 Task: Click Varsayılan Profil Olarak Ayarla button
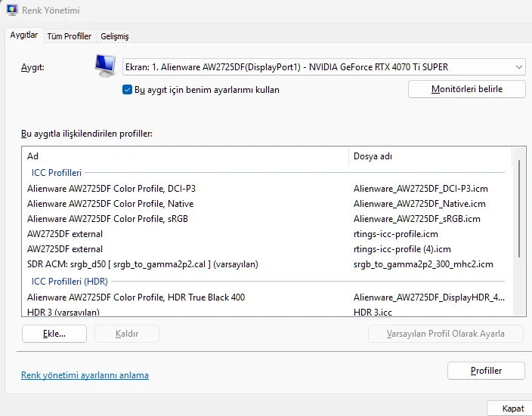point(446,334)
